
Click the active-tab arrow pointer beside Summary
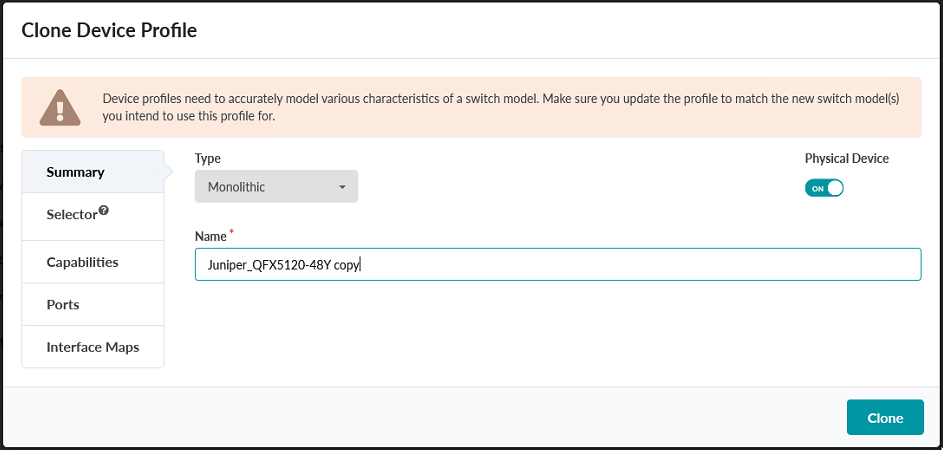pos(169,172)
